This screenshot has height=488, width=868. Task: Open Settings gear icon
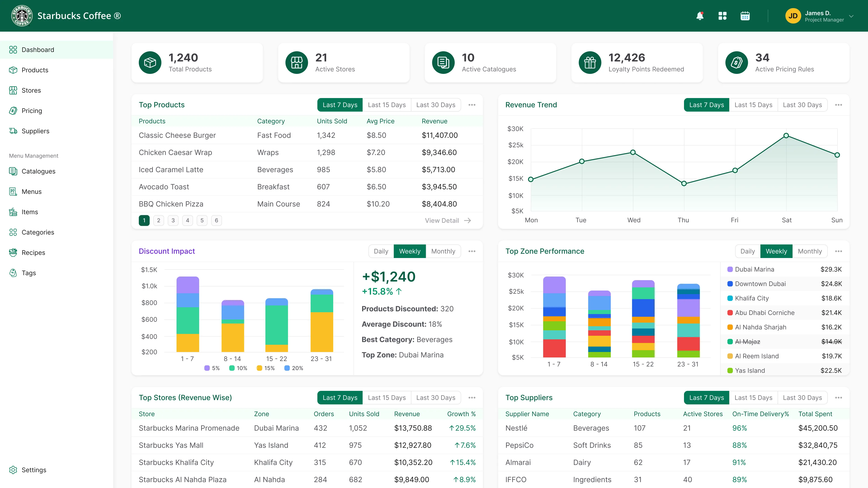click(13, 470)
